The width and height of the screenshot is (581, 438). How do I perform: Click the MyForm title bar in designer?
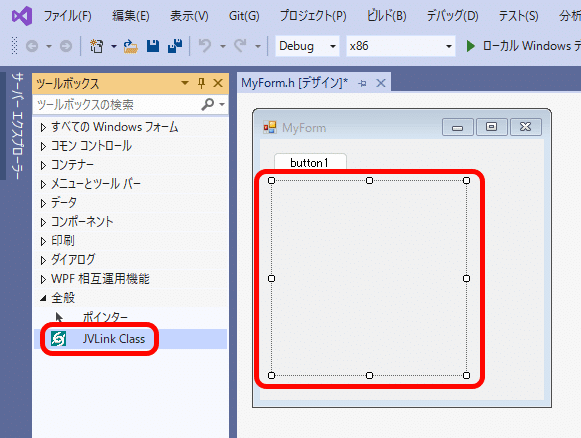(x=402, y=127)
